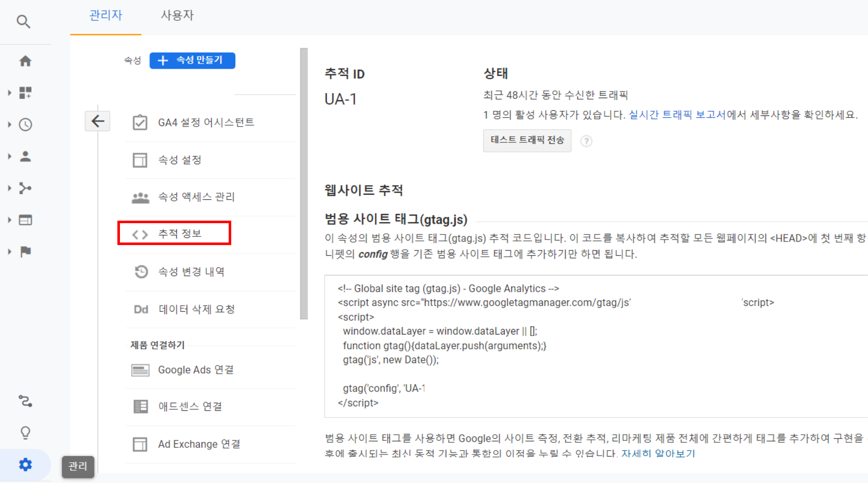This screenshot has height=483, width=868.
Task: Expand the Realtime section arrow
Action: [x=9, y=125]
